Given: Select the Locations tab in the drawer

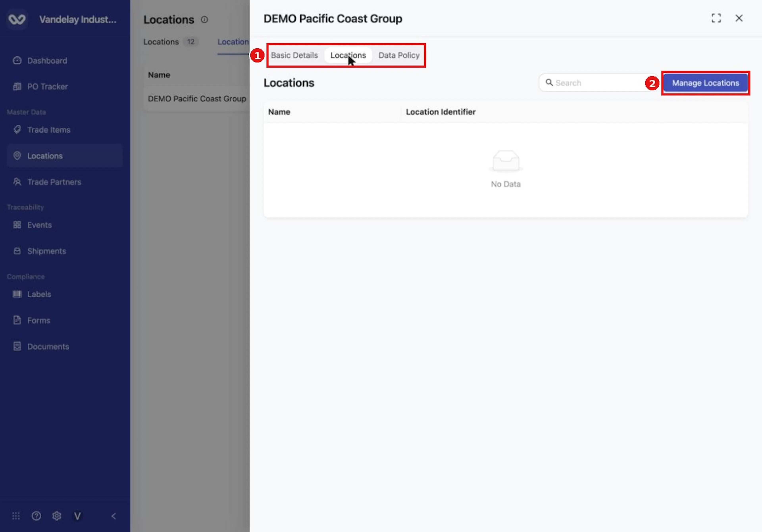Looking at the screenshot, I should pyautogui.click(x=348, y=55).
